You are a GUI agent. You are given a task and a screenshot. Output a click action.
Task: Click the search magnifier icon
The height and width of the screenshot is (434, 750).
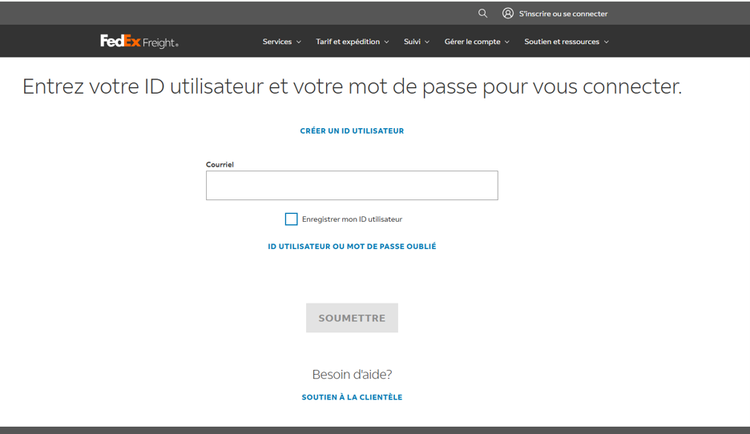click(483, 13)
